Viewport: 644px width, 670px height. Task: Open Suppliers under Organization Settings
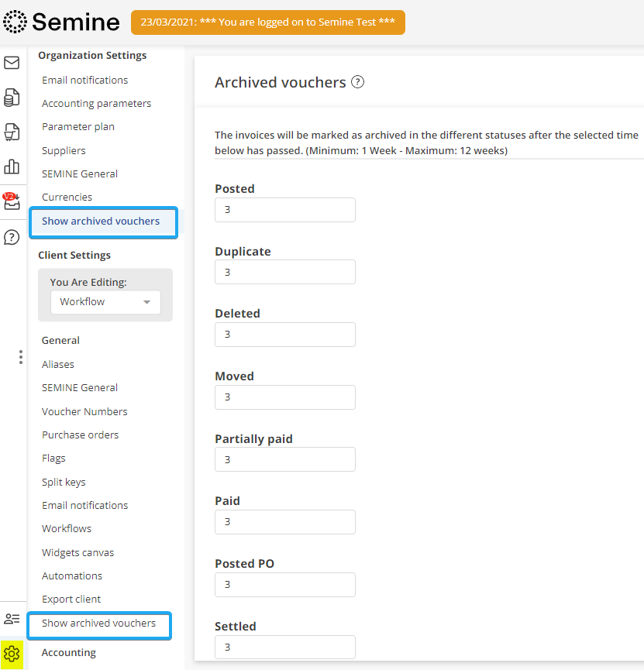point(64,151)
